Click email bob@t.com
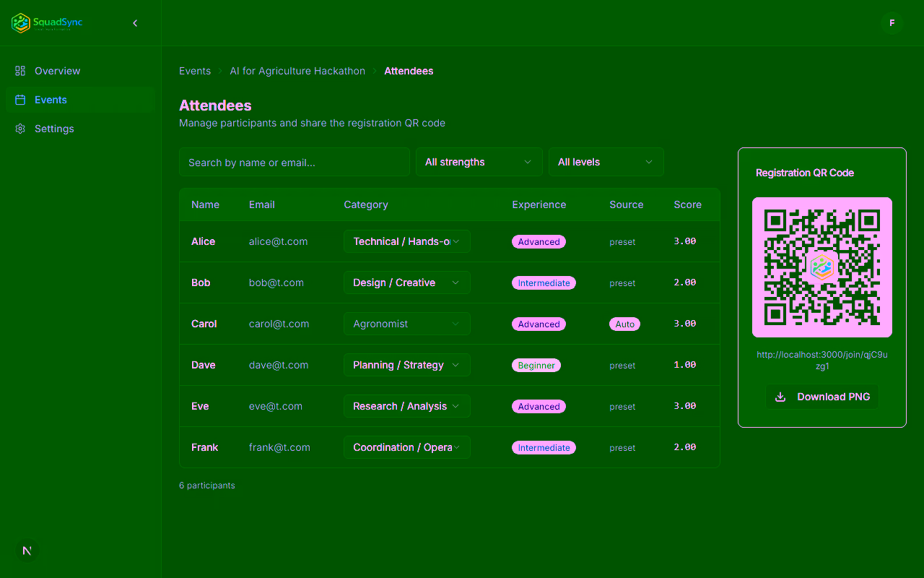924x578 pixels. pos(276,282)
